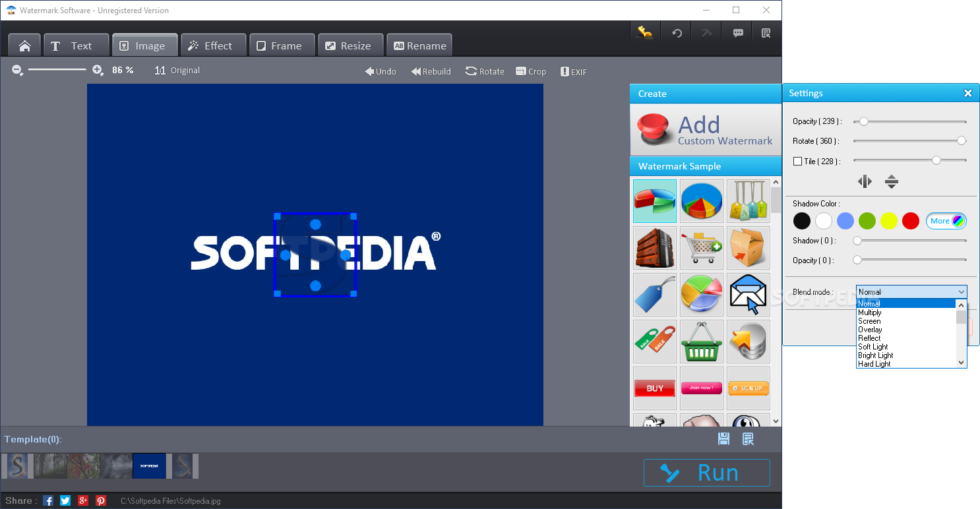This screenshot has height=509, width=980.
Task: Choose Hard Light blend mode
Action: 906,364
